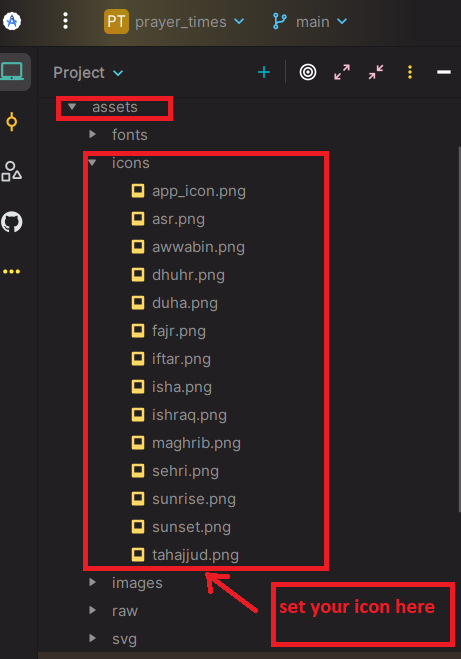Select the fonts folder label
Image resolution: width=461 pixels, height=659 pixels.
pos(130,135)
